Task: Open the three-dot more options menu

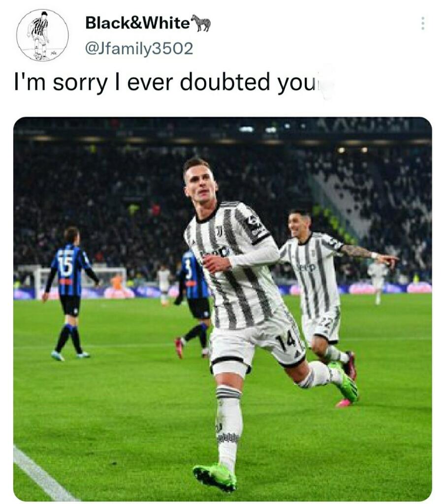Action: pos(423,24)
